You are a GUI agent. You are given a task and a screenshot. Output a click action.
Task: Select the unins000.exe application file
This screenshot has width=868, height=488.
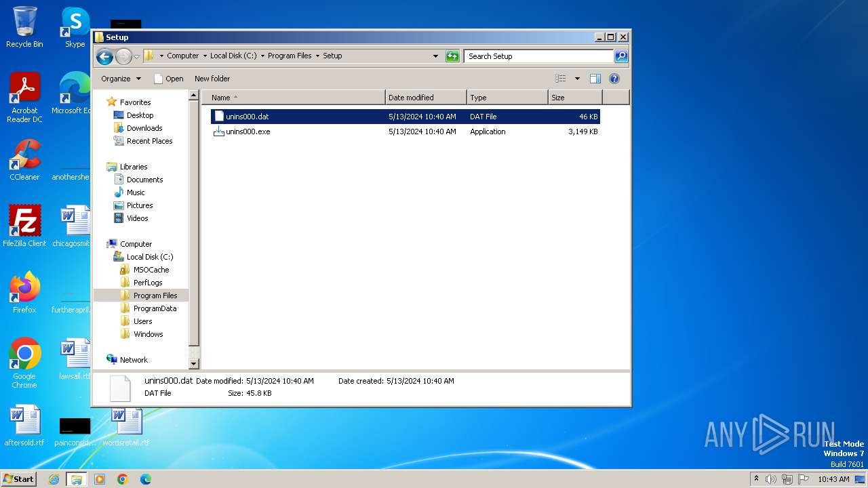(406, 131)
